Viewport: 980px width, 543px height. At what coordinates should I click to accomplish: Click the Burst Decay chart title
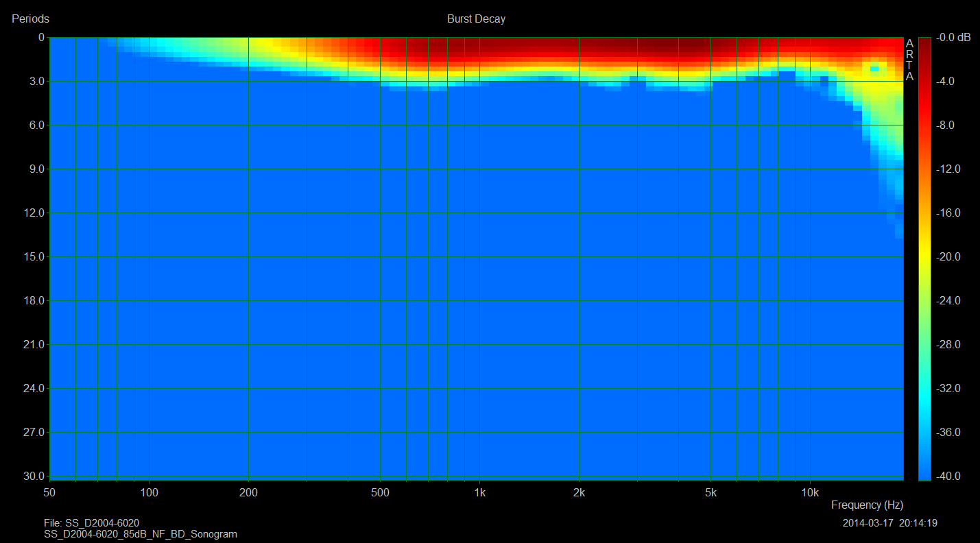[476, 19]
